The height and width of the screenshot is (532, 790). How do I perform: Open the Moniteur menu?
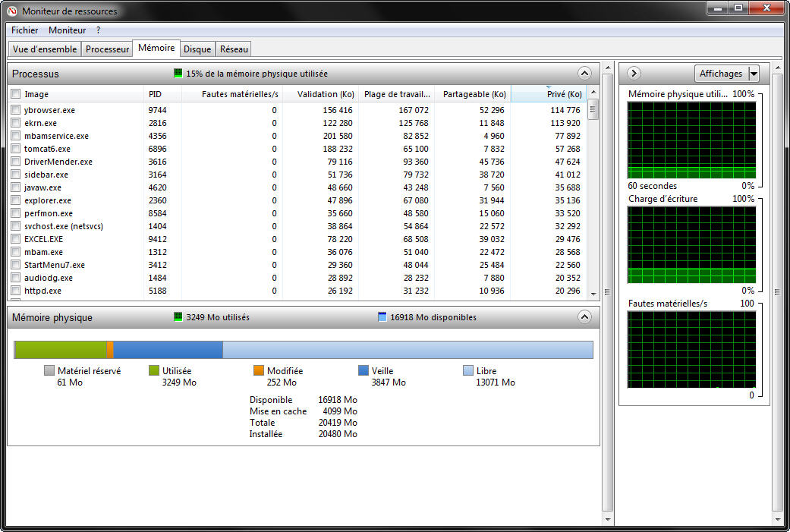(67, 30)
